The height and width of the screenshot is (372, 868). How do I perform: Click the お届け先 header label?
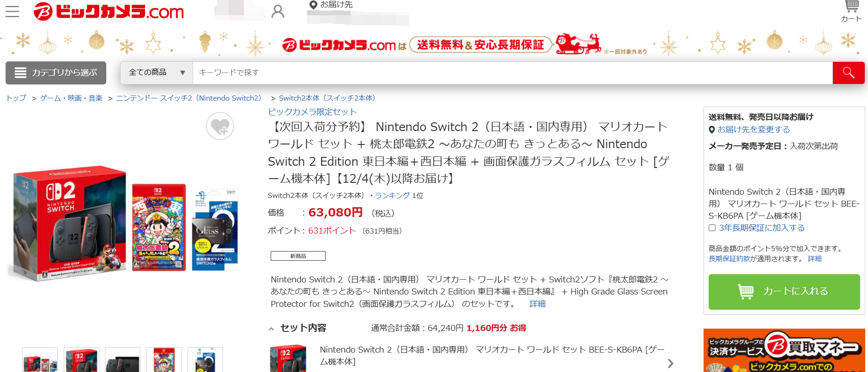click(x=336, y=5)
